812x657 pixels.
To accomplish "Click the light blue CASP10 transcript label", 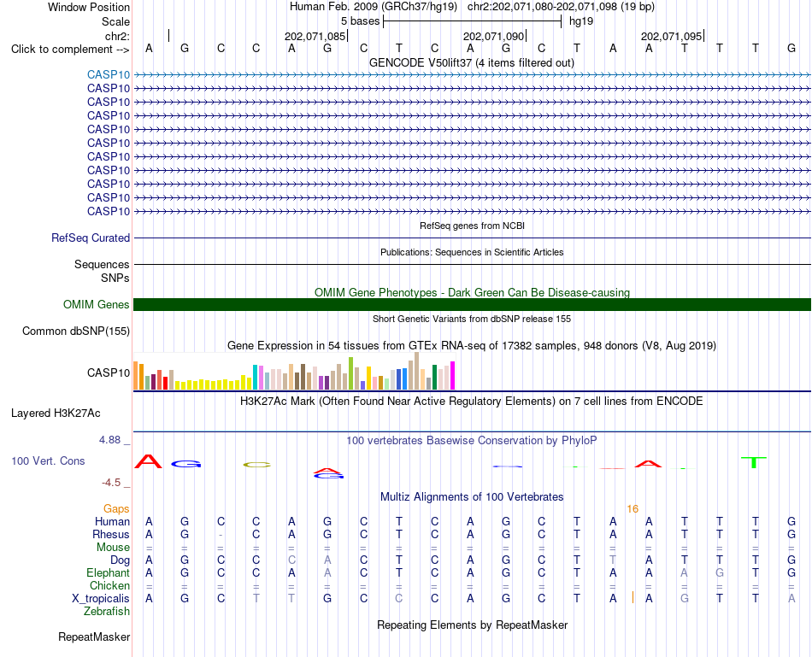I will [109, 74].
